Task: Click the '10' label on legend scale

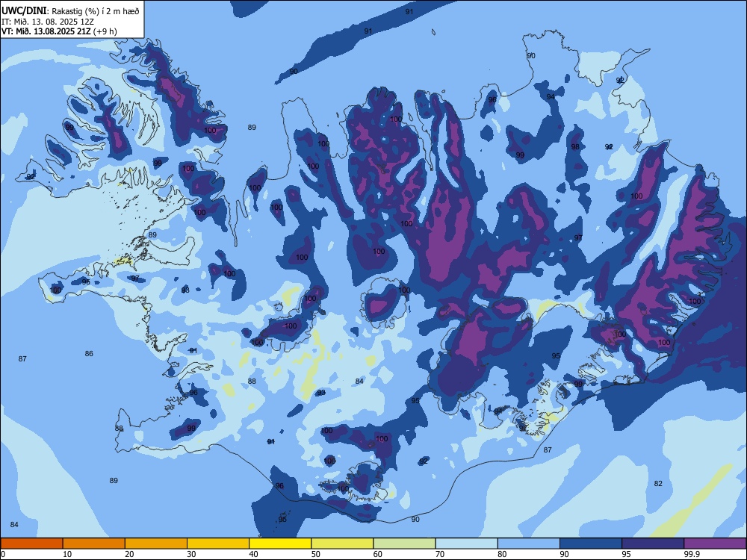Action: point(67,554)
